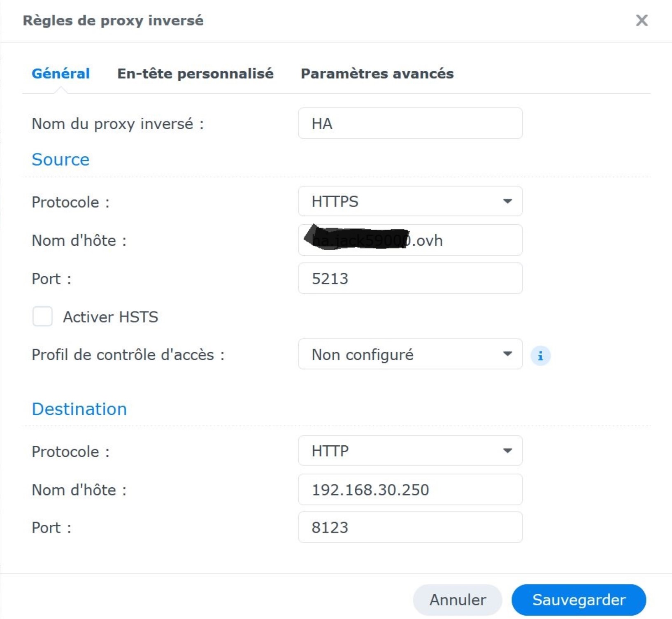Image resolution: width=672 pixels, height=619 pixels.
Task: Click the arrow on the HTTP protocol selector
Action: coord(507,451)
